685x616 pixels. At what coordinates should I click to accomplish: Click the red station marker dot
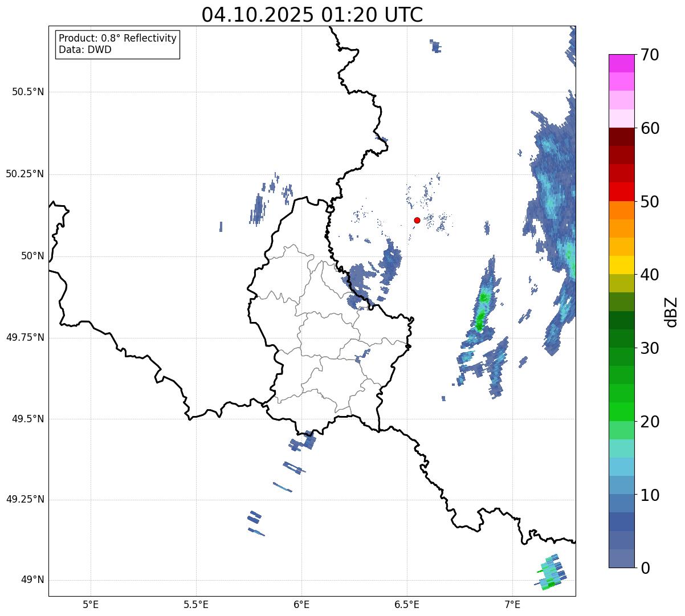417,220
